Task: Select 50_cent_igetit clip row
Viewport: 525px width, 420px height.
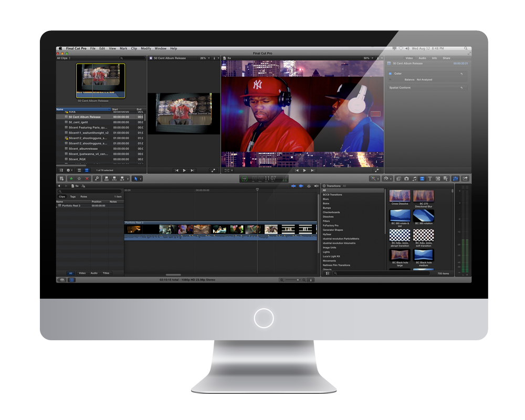Action: pos(101,122)
